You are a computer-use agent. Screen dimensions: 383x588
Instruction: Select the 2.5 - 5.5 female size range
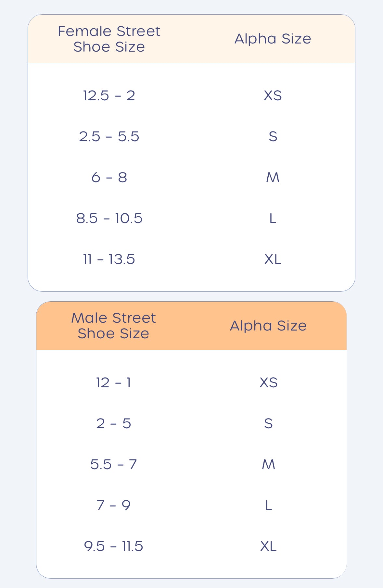109,136
